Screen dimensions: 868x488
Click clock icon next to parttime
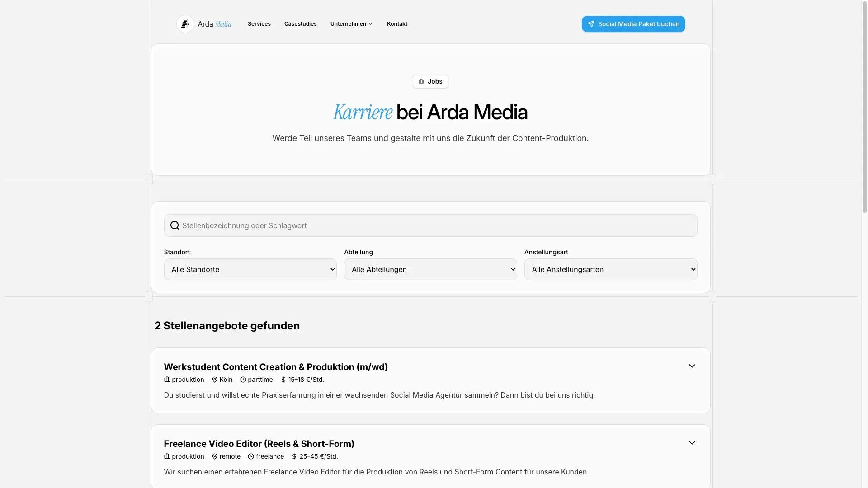coord(243,380)
